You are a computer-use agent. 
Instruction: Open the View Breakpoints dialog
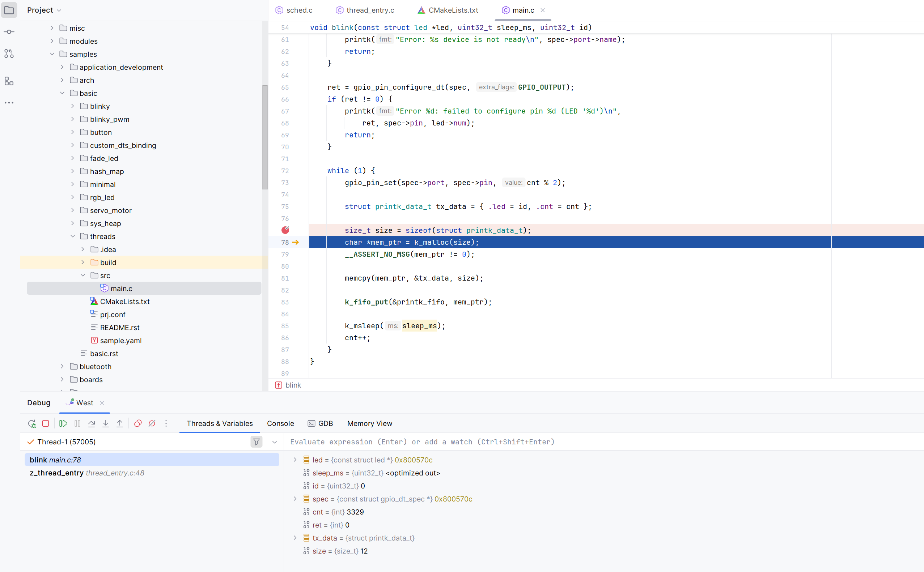pyautogui.click(x=137, y=423)
